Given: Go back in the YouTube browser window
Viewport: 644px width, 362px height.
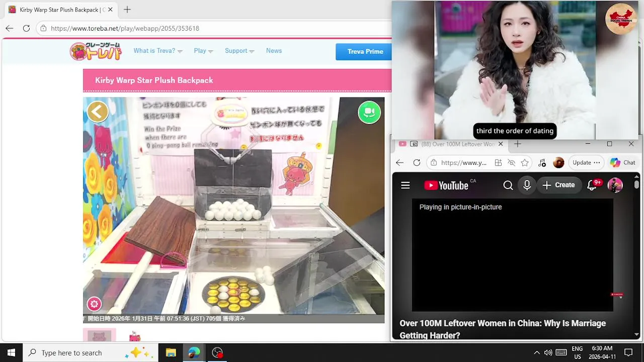Looking at the screenshot, I should coord(399,162).
